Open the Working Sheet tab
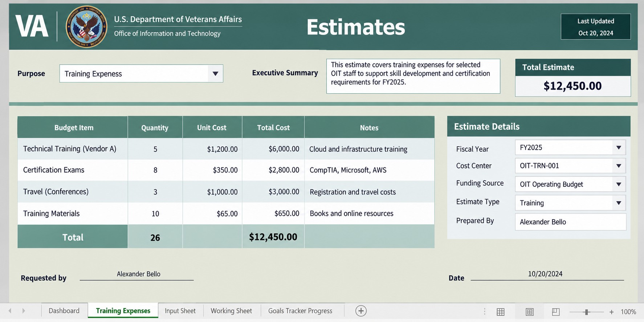This screenshot has width=644, height=322. coord(231,311)
